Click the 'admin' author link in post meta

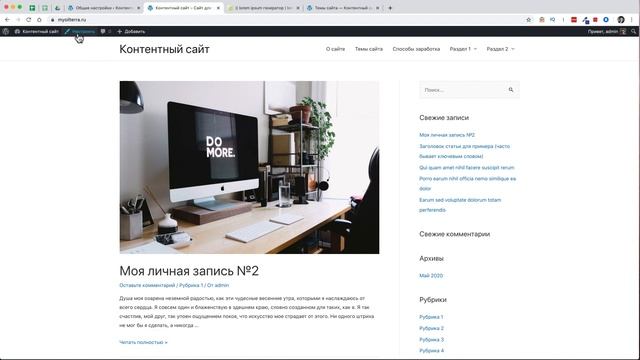coord(222,285)
